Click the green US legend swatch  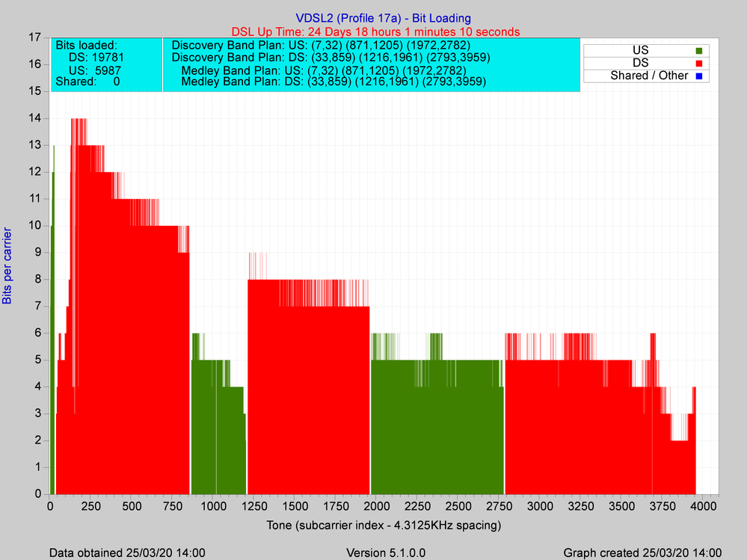(700, 51)
